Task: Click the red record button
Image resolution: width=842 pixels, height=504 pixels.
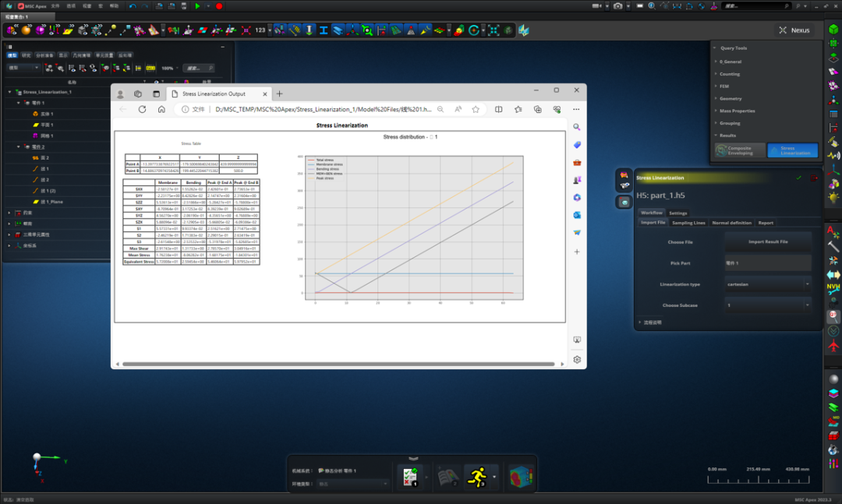Action: [x=219, y=5]
